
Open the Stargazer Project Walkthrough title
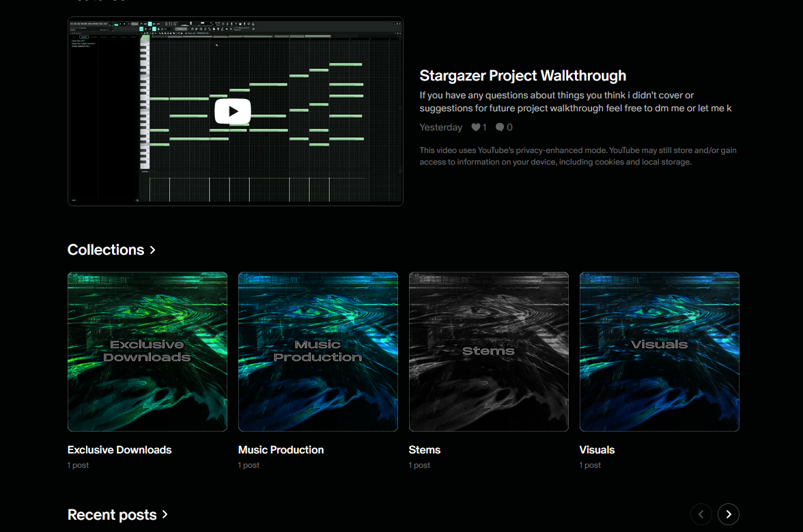[x=522, y=76]
